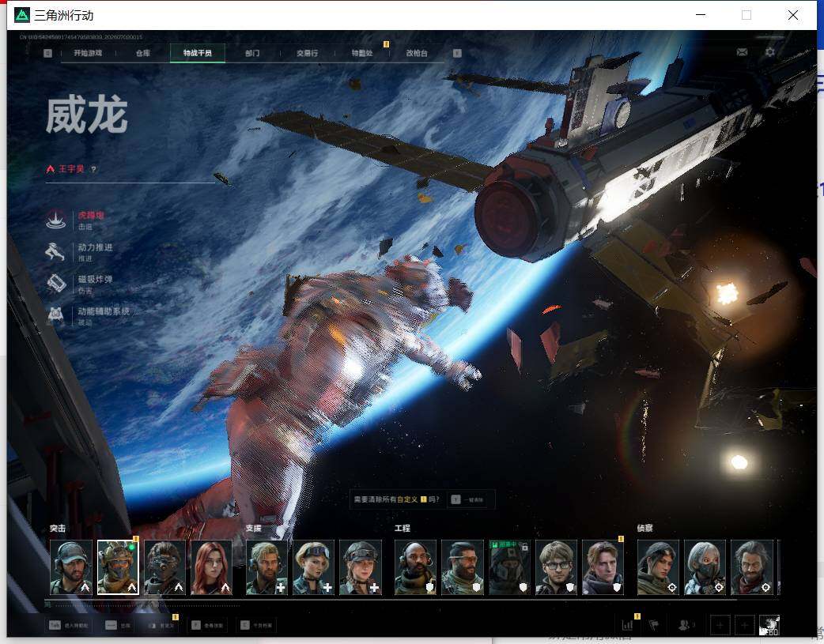Select the blonde goggles support operator portrait

[x=313, y=567]
